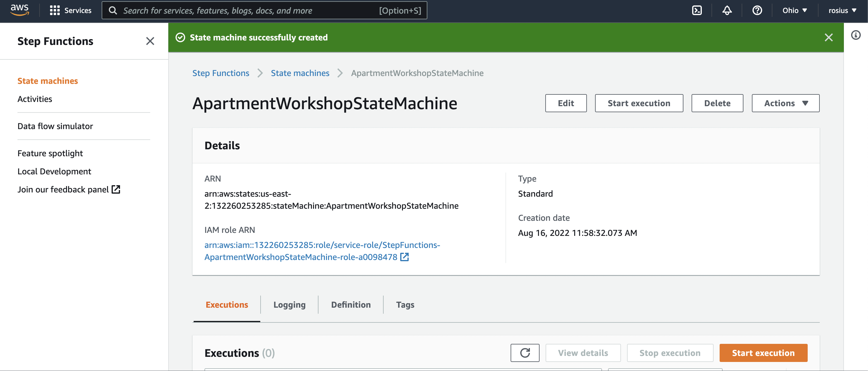Click the creation date value
This screenshot has width=868, height=371.
tap(577, 233)
